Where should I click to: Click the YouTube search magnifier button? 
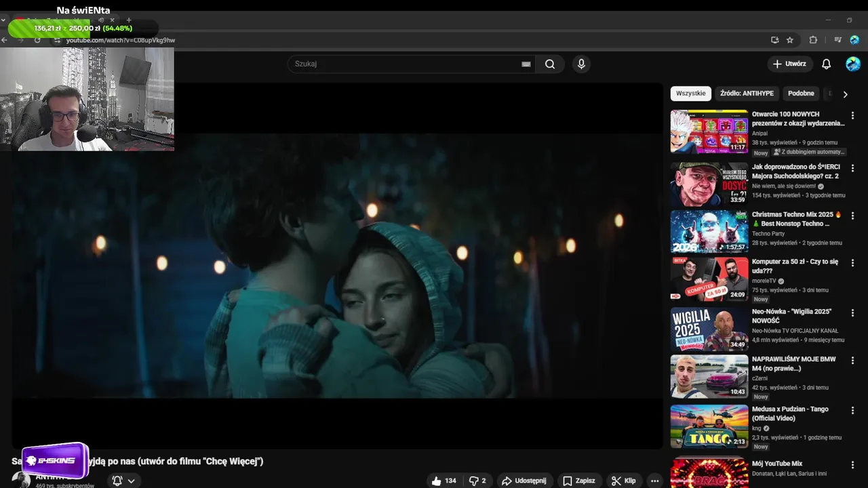coord(550,64)
